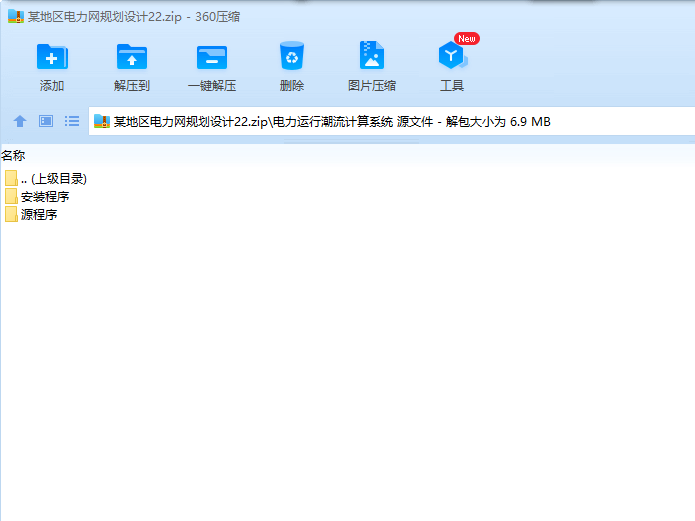Viewport: 695px width, 521px height.
Task: Click the 360压缩 app icon in title bar
Action: 16,16
